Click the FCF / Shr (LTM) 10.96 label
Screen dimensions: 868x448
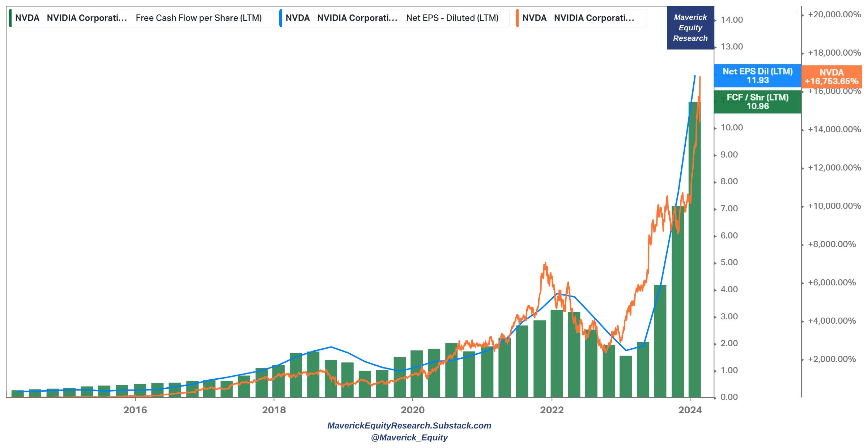coord(757,102)
